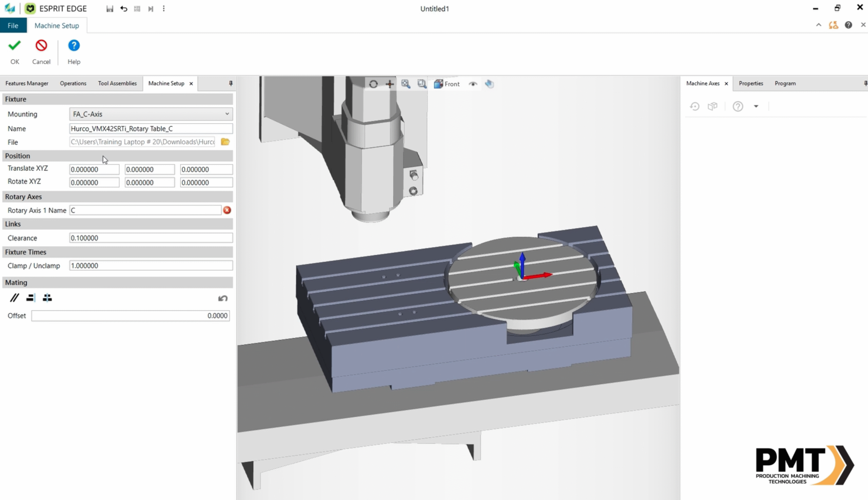The height and width of the screenshot is (500, 868).
Task: Pin the left Machine Setup panel
Action: click(231, 83)
